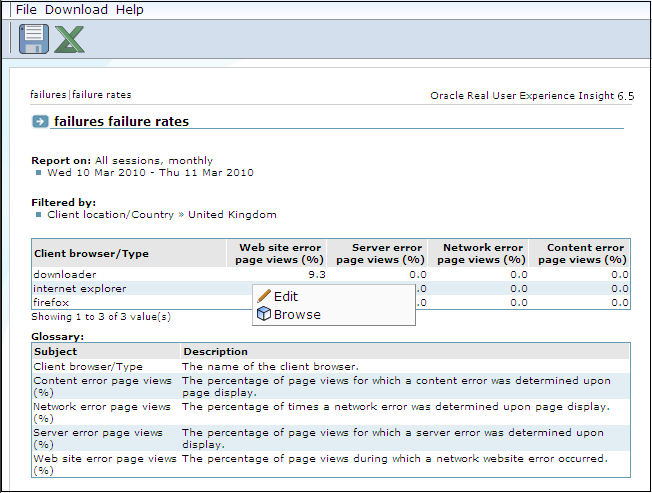Click downloader's Network error 0.0 value
Image resolution: width=652 pixels, height=493 pixels.
519,274
